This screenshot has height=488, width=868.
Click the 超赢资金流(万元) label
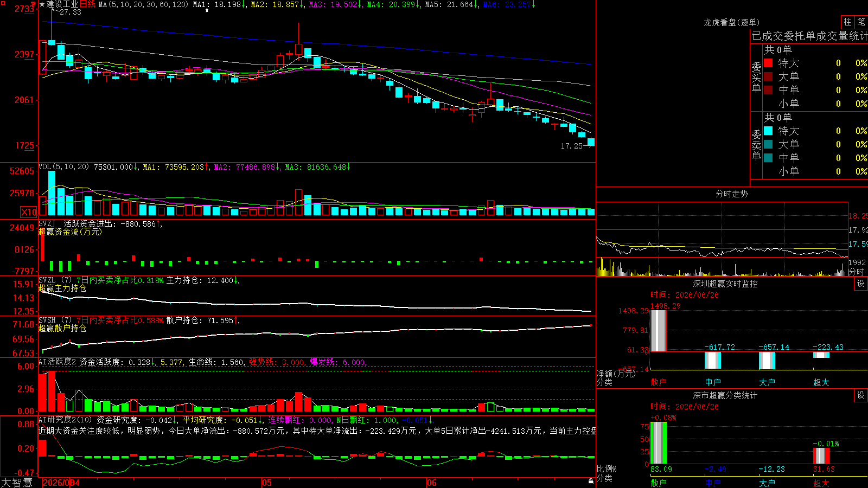tap(70, 232)
